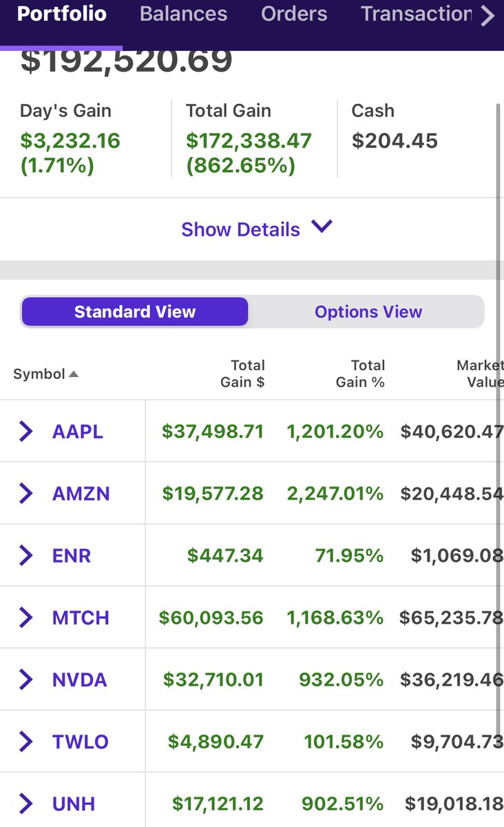Expand the TWLO position chevron
504x827 pixels.
[x=25, y=742]
